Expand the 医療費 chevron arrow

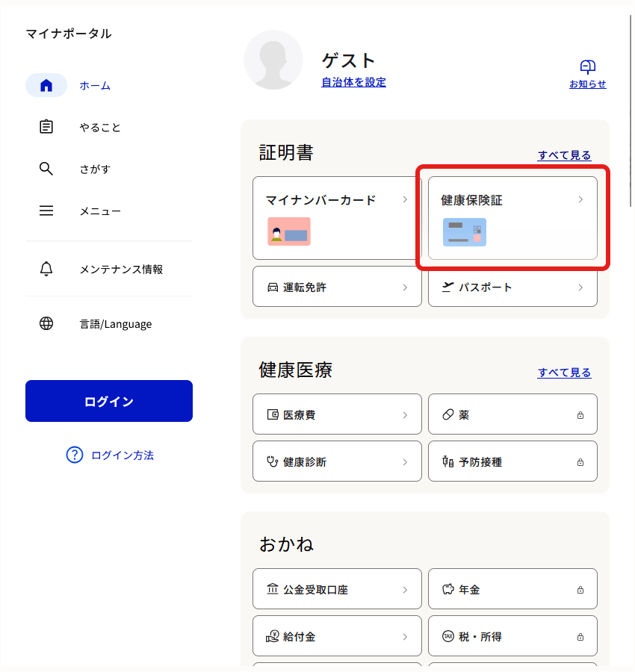tap(405, 415)
